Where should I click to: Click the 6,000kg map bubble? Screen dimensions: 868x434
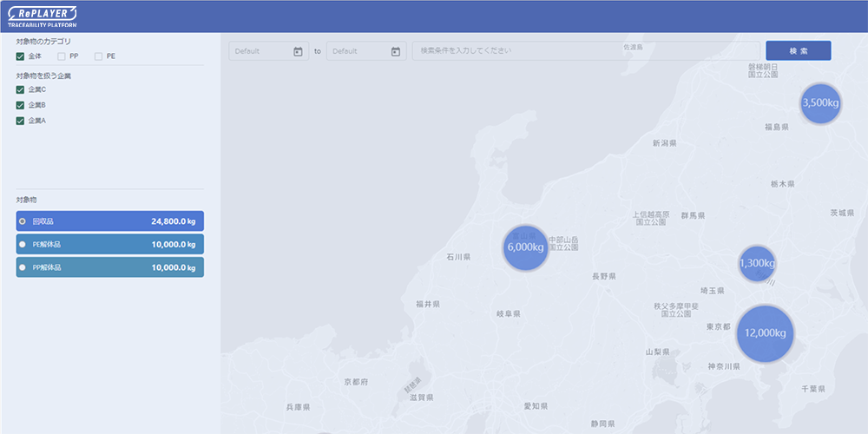pyautogui.click(x=525, y=247)
